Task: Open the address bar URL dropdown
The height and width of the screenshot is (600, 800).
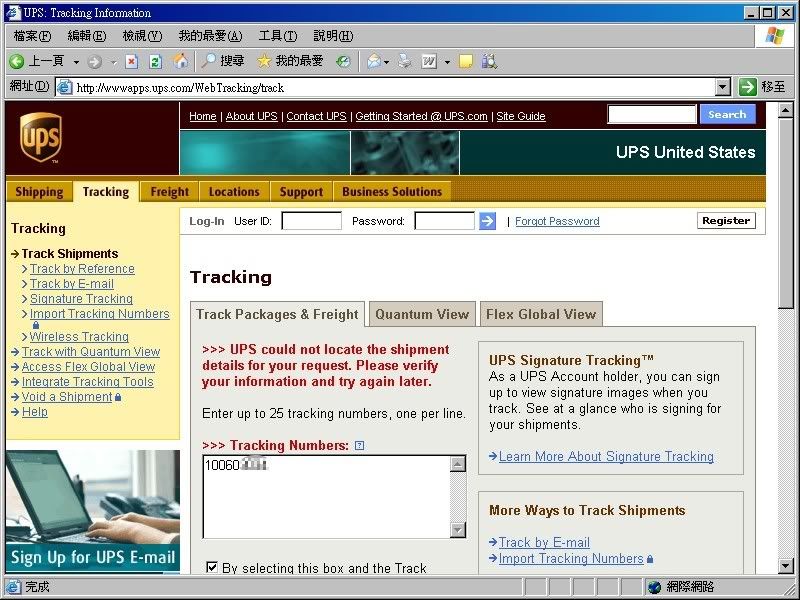Action: (x=722, y=87)
